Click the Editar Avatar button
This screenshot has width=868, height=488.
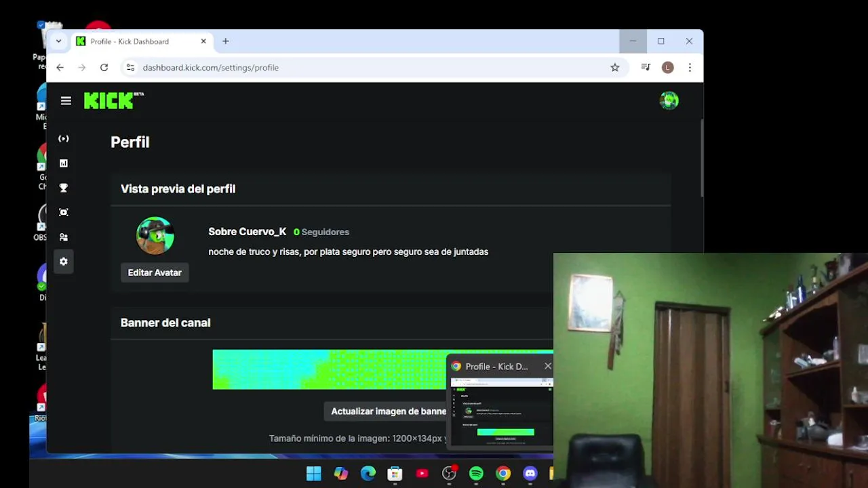[155, 272]
